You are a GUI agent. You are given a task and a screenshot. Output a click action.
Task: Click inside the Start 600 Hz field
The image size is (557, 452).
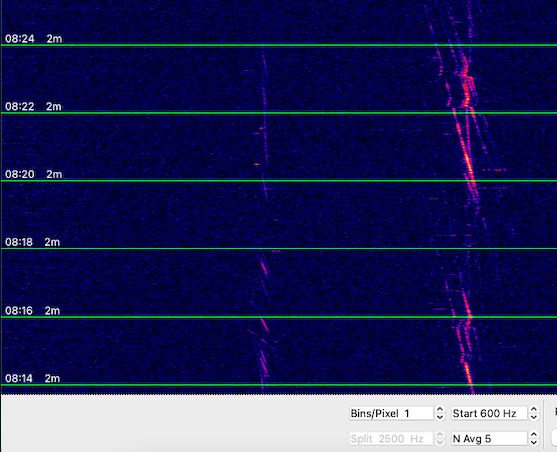(490, 413)
